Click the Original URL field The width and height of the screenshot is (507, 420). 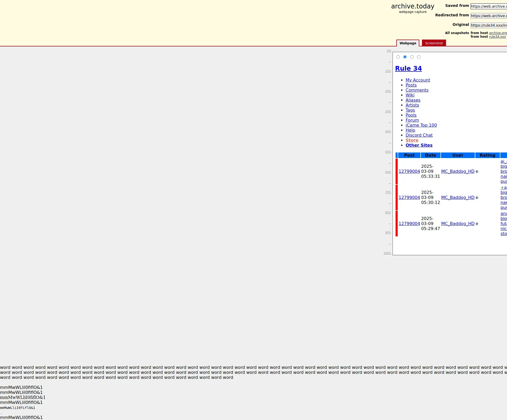pyautogui.click(x=489, y=25)
